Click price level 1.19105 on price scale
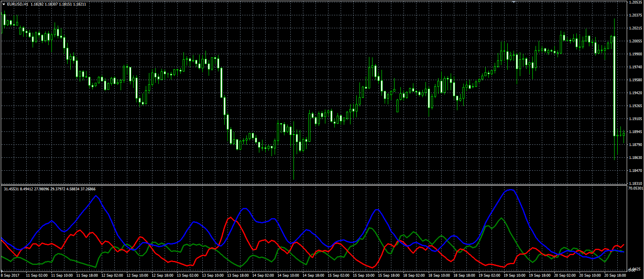This screenshot has width=644, height=279. 635,119
